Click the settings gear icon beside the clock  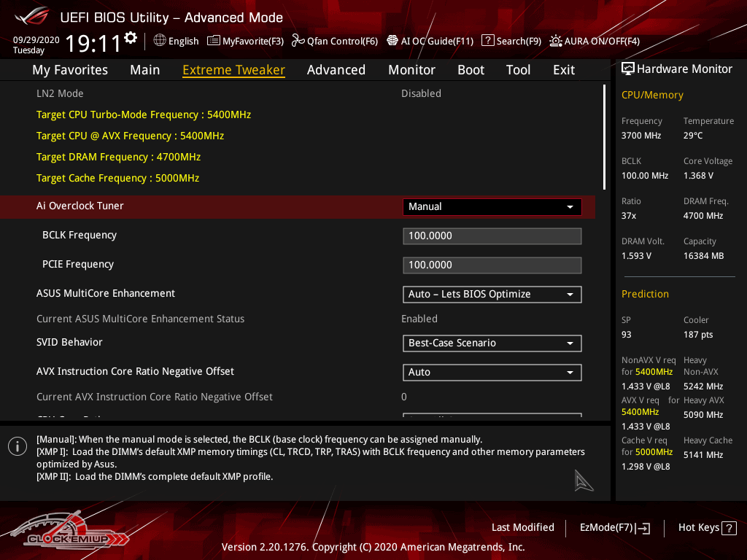pyautogui.click(x=131, y=38)
